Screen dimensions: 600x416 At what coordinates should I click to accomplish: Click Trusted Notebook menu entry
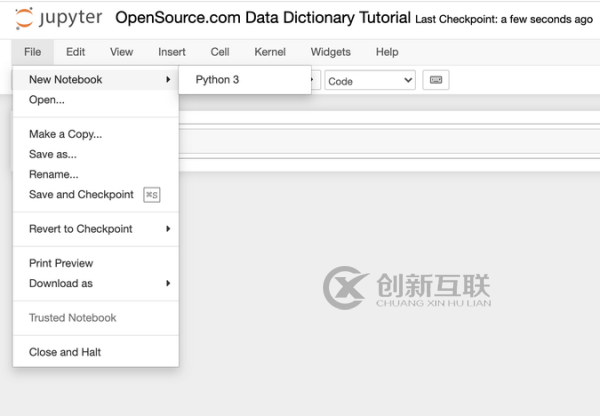pos(96,318)
